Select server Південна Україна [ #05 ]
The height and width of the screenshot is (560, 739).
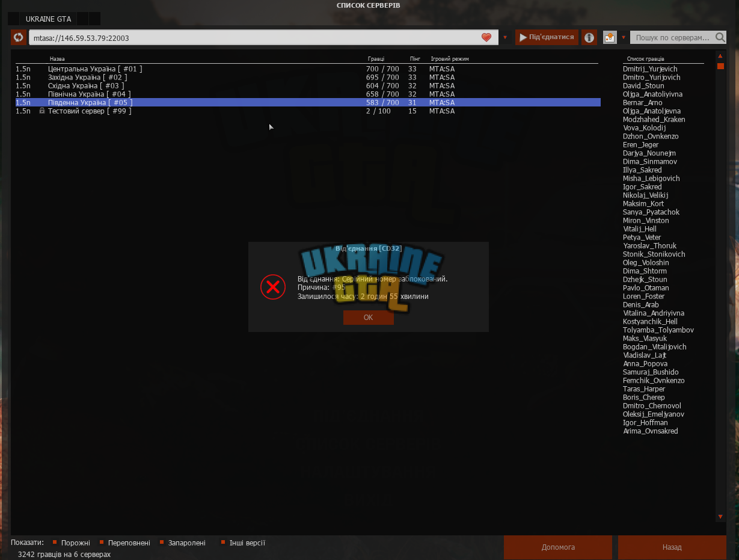(307, 103)
